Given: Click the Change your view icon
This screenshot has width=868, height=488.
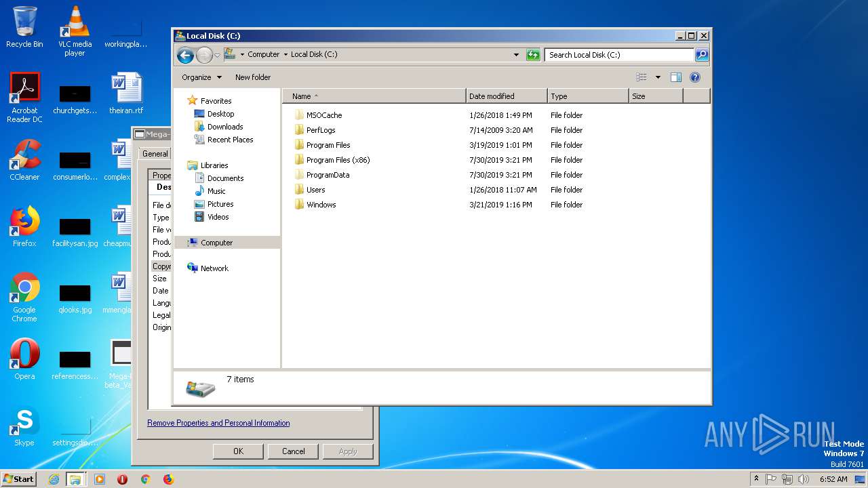Looking at the screenshot, I should click(x=641, y=77).
